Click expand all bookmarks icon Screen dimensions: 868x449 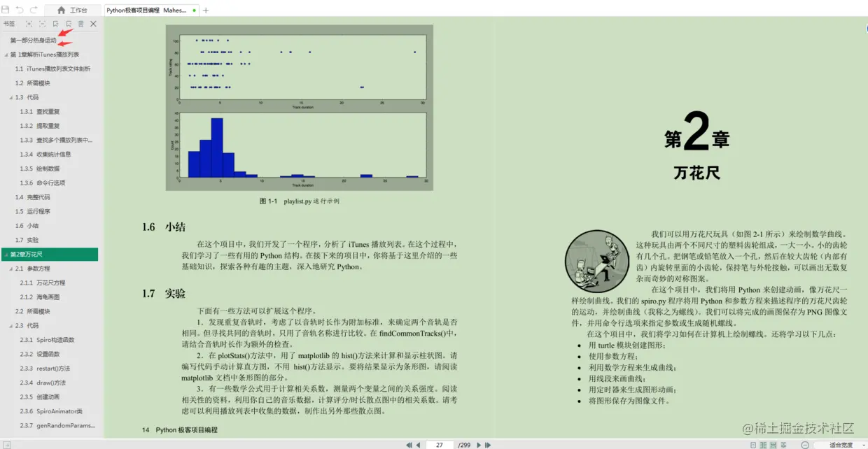(x=29, y=24)
